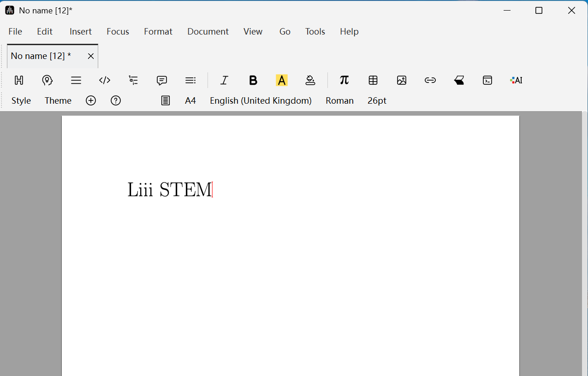The height and width of the screenshot is (376, 588).
Task: Insert a math formula with the pi icon
Action: click(x=344, y=80)
